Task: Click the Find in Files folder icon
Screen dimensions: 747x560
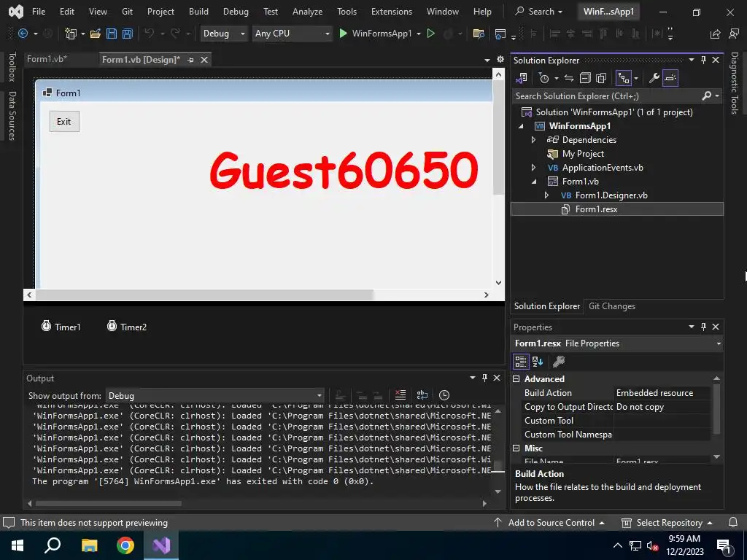Action: coord(479,34)
